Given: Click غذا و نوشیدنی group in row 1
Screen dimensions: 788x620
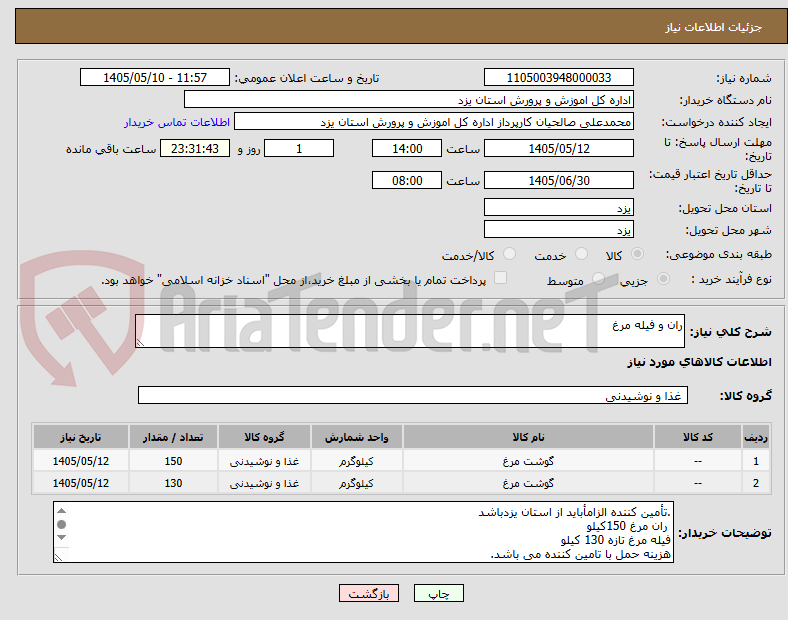Looking at the screenshot, I should 264,461.
